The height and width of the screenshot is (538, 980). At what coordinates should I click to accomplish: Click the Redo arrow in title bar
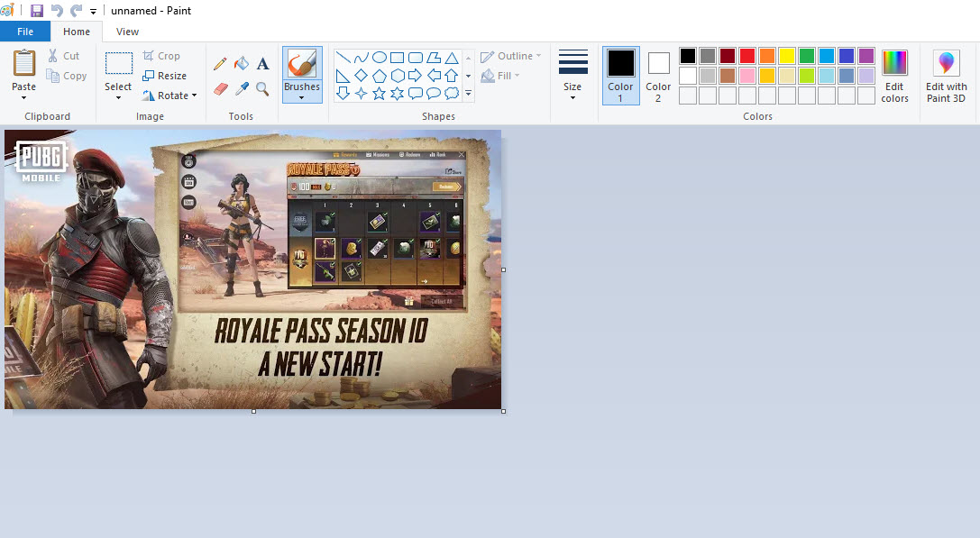pyautogui.click(x=77, y=11)
